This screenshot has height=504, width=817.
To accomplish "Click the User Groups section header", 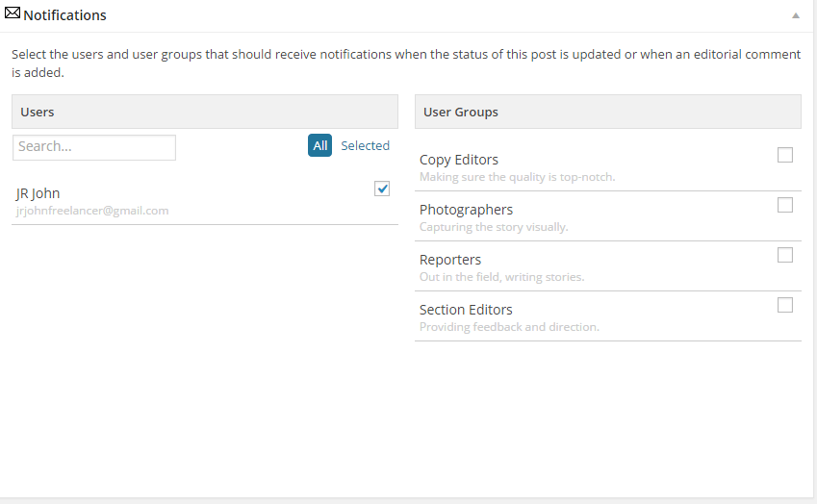I will (608, 112).
